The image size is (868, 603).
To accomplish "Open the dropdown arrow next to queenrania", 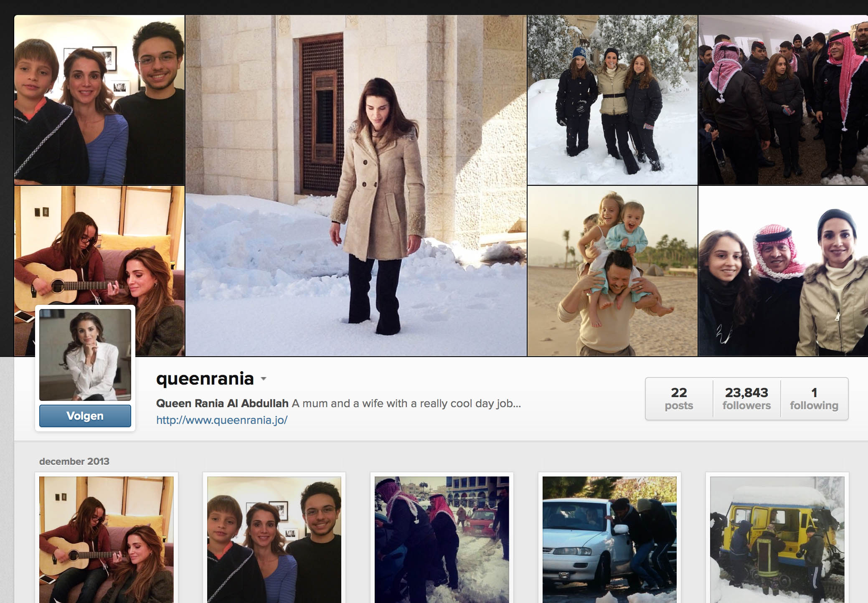I will pyautogui.click(x=264, y=379).
